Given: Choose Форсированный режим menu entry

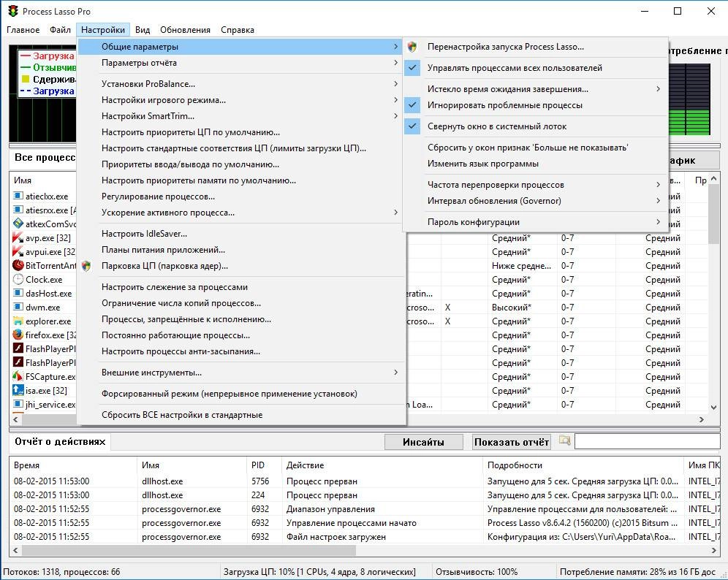Looking at the screenshot, I should [x=241, y=394].
